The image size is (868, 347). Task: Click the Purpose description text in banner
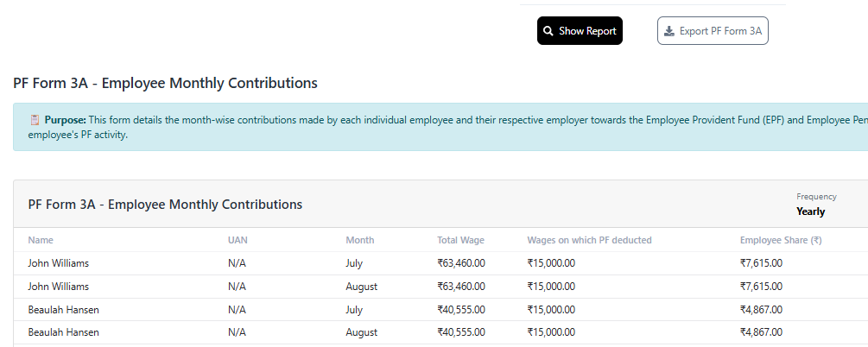pyautogui.click(x=432, y=120)
